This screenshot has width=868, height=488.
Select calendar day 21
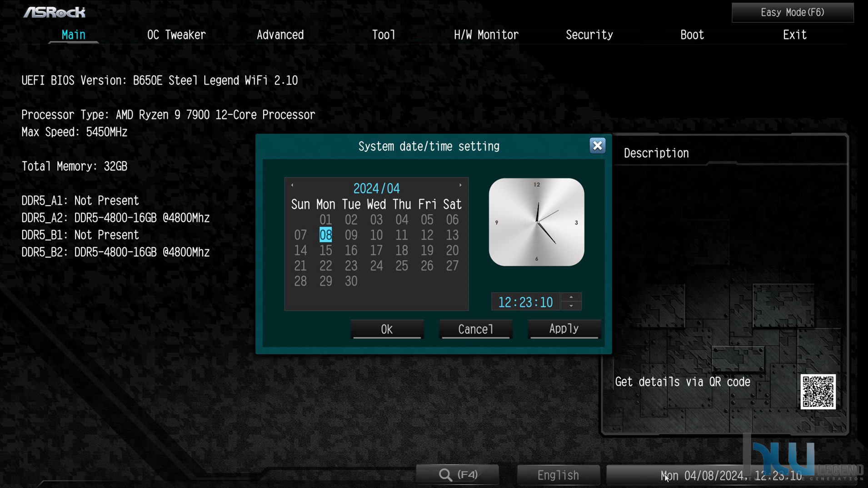tap(300, 266)
